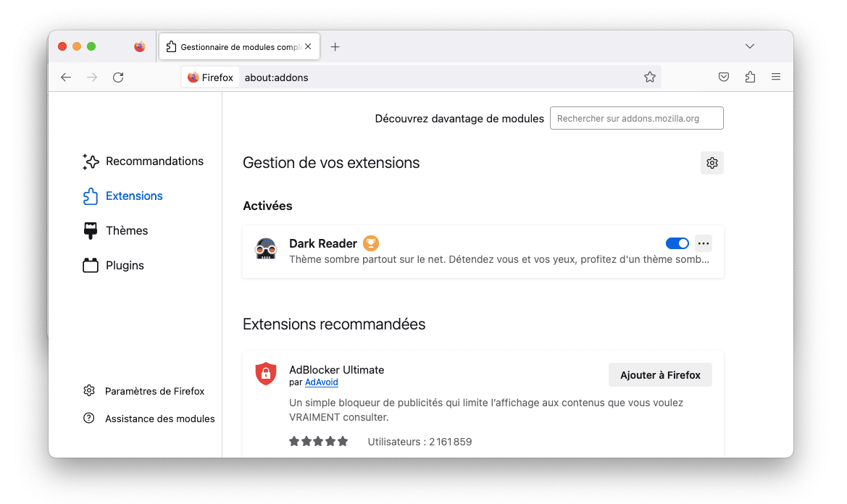Expand the list all tabs chevron
847x504 pixels.
[750, 46]
